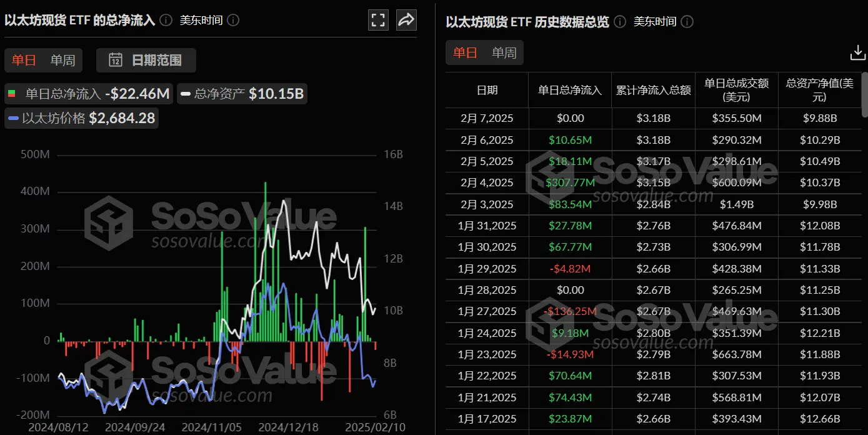
Task: Click the $307.77M net inflow value
Action: (x=570, y=182)
